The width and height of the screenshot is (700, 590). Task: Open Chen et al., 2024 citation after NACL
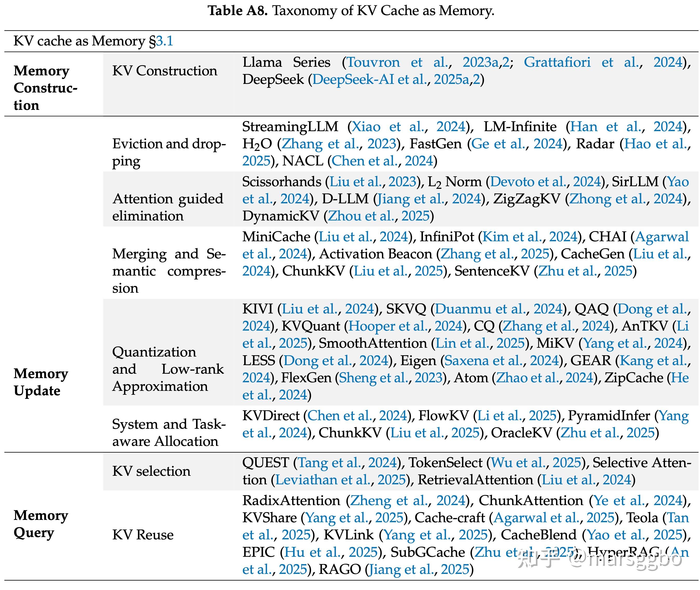pos(382,161)
